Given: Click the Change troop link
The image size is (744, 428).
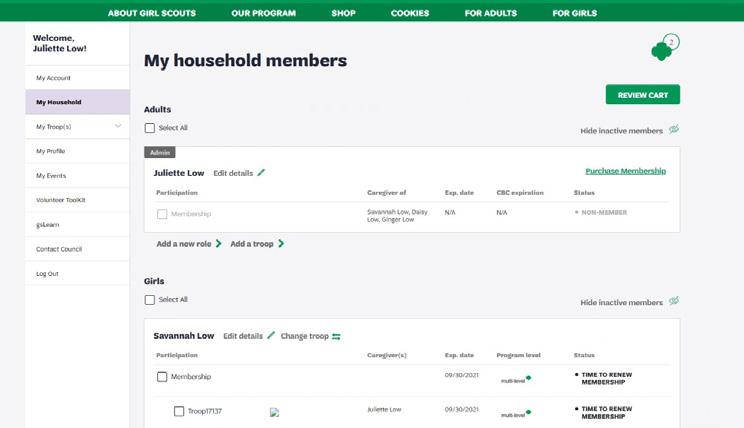Looking at the screenshot, I should [305, 336].
